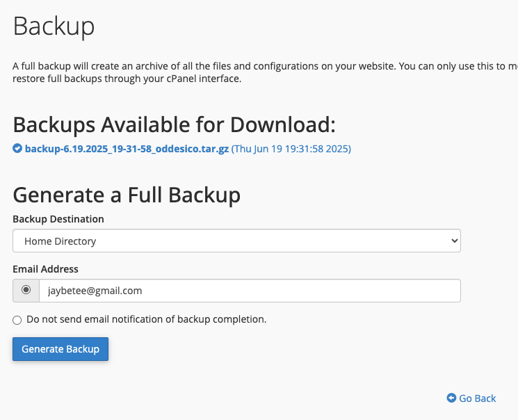Click the Backups Available for Download heading
518x420 pixels.
174,125
